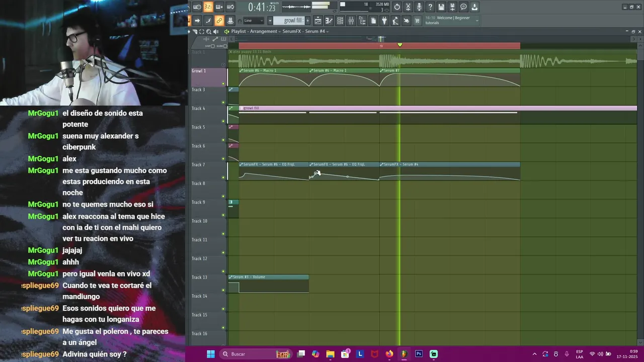The image size is (644, 362).
Task: Select the SerumFX - Serum #4 clip
Action: tap(449, 171)
